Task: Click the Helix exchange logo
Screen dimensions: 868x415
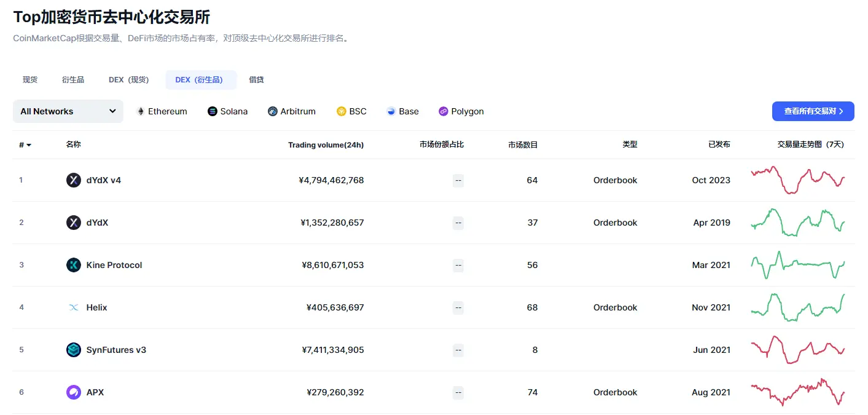Action: click(x=73, y=307)
